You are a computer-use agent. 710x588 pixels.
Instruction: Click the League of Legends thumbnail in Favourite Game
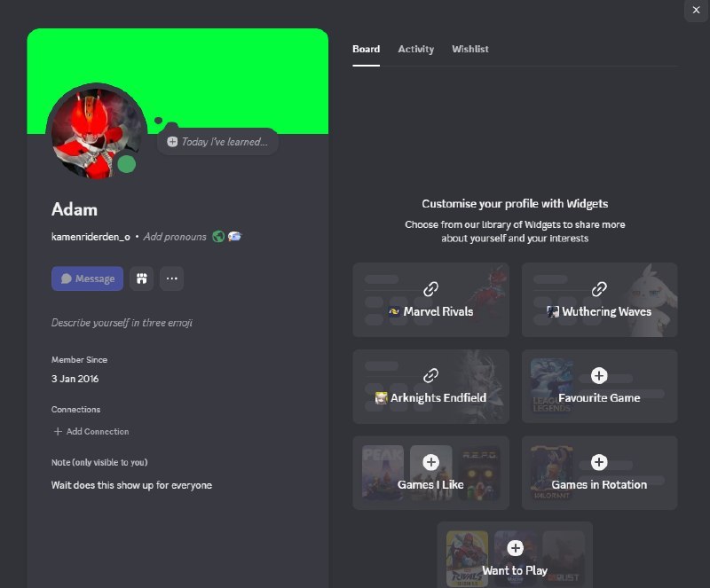click(x=551, y=386)
